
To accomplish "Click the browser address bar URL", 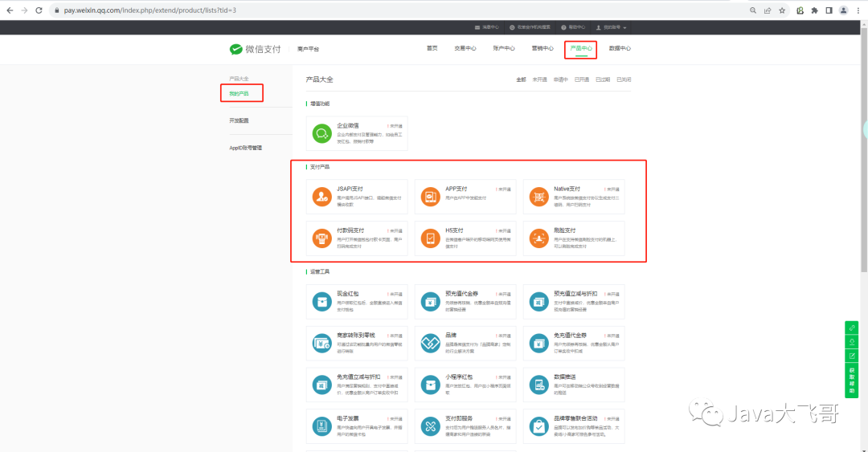I will 150,10.
